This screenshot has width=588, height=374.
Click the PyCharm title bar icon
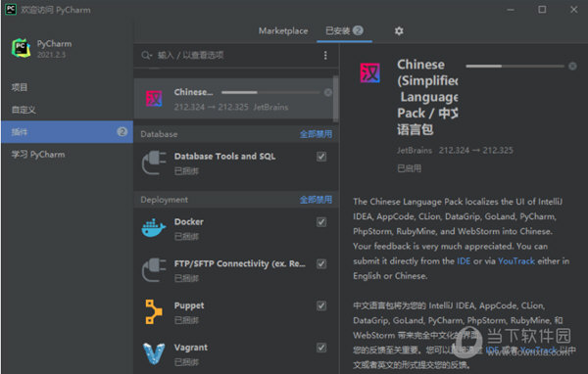coord(11,9)
